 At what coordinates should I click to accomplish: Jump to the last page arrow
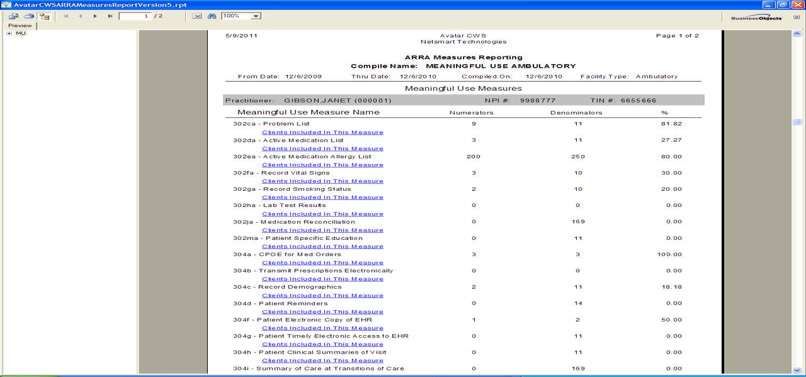click(110, 16)
